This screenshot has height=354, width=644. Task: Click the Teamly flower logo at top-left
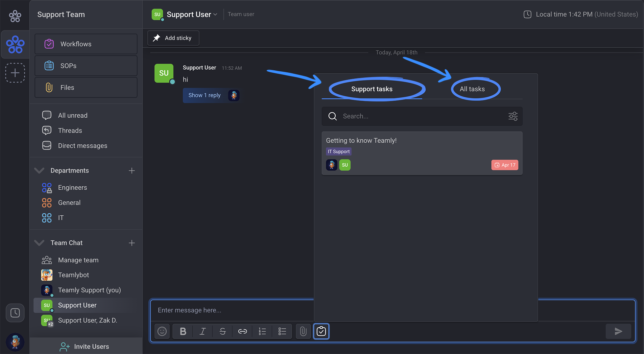(x=15, y=16)
